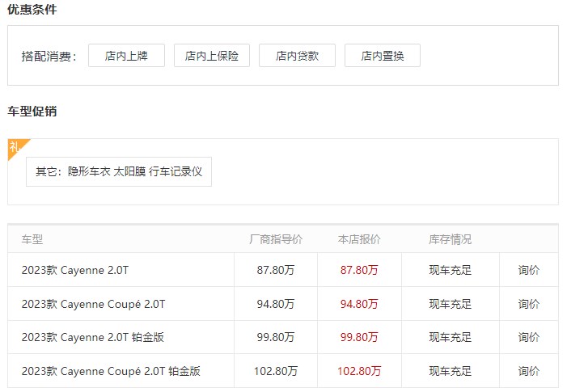Click the 优惠条件 section heading
Viewport: 567px width, 392px height.
pyautogui.click(x=32, y=10)
